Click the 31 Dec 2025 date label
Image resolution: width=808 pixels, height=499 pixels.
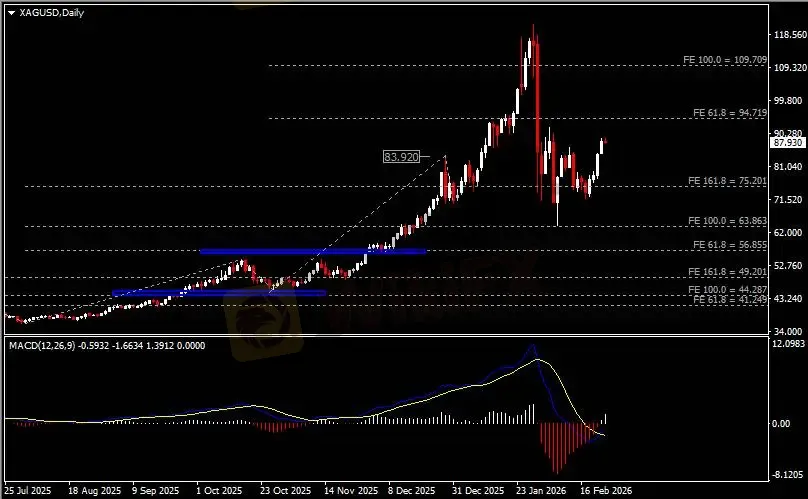478,490
